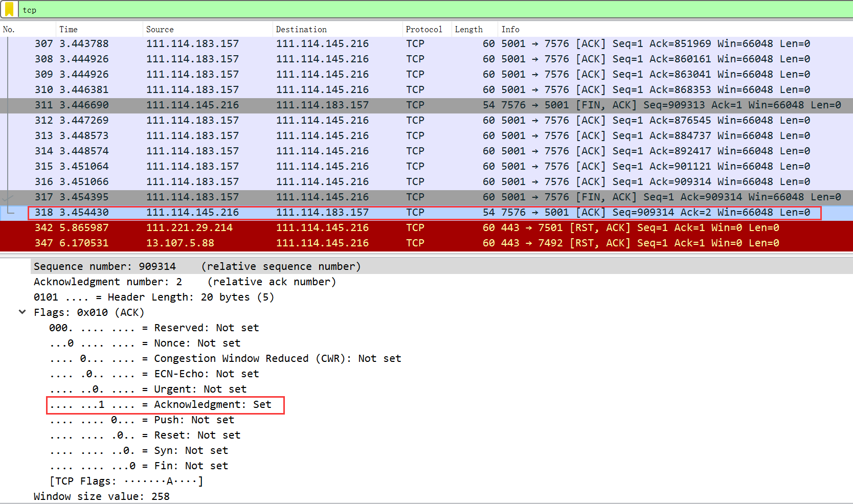Select packet 318 ACK row
The image size is (853, 504).
(x=409, y=213)
